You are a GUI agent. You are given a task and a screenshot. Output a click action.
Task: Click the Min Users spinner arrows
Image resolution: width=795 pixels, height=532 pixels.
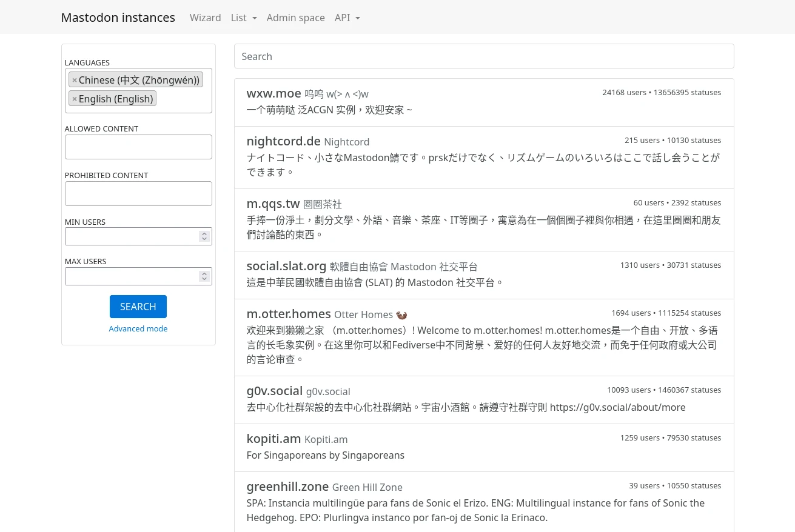204,236
